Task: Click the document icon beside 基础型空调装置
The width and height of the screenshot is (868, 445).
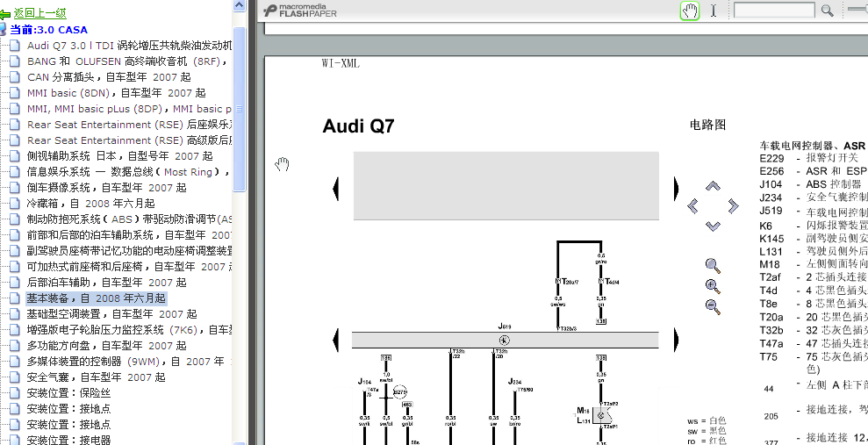Action: (15, 314)
